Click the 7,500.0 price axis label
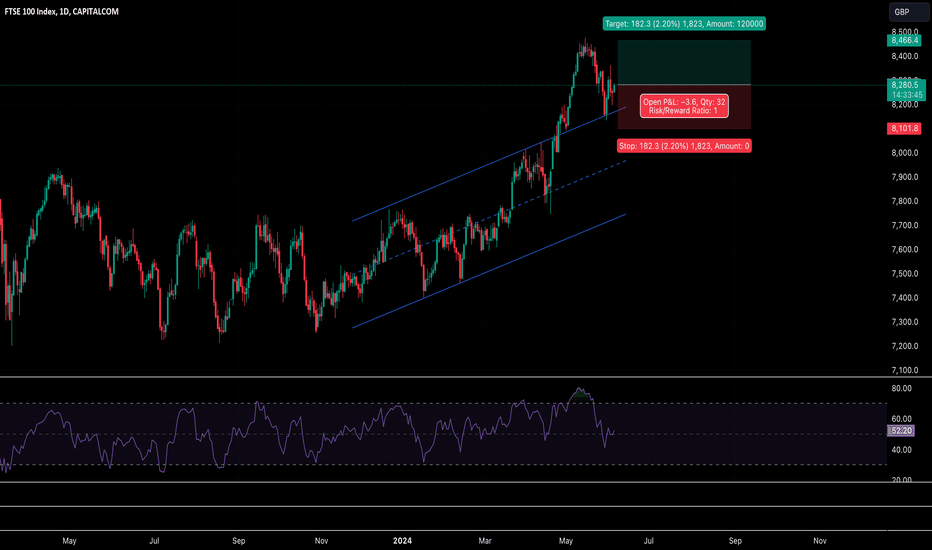Screen dimensions: 932x550 (905, 274)
